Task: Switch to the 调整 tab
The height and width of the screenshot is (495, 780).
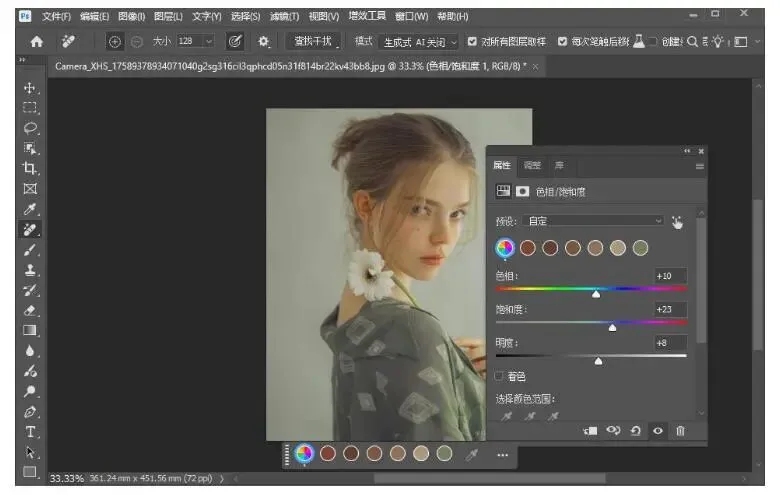Action: 532,166
